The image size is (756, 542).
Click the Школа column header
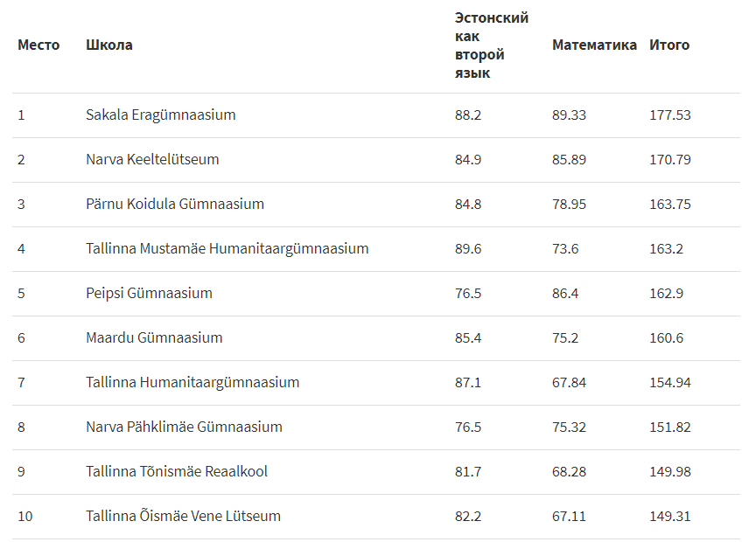[x=109, y=45]
